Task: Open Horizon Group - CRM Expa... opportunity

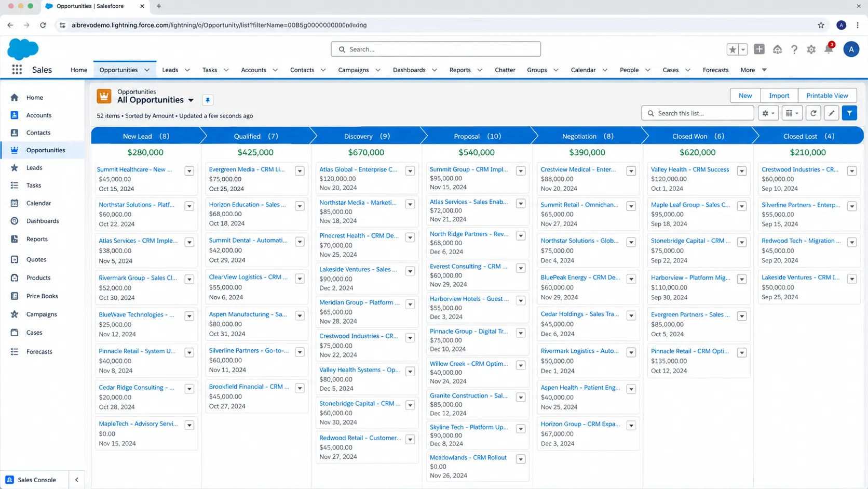Action: pos(580,424)
